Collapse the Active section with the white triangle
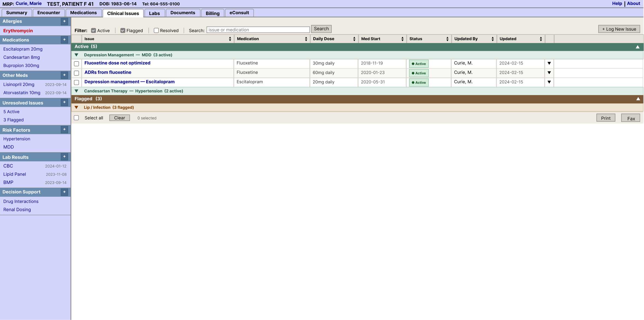Image resolution: width=644 pixels, height=320 pixels. click(x=637, y=47)
